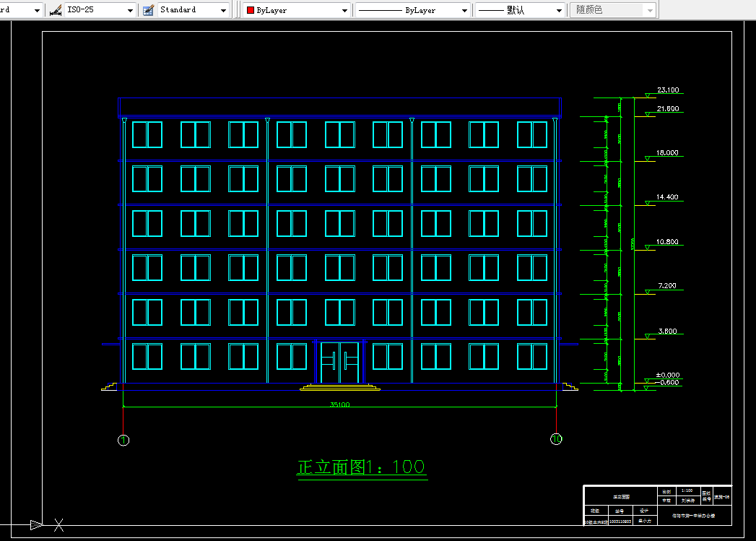Select the 18.000 elevation mark
Viewport: 756px width, 541px height.
667,153
